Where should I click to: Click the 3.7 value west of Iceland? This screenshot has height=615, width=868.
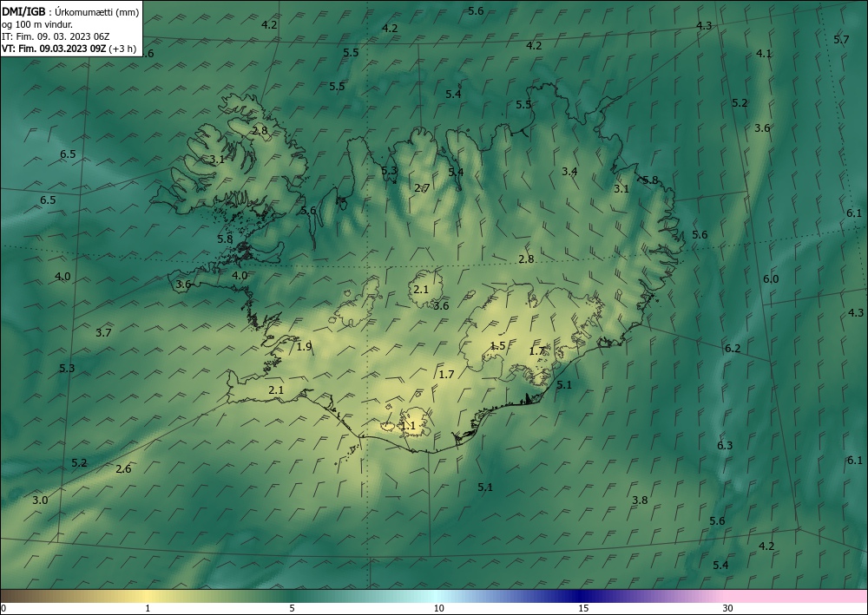103,333
